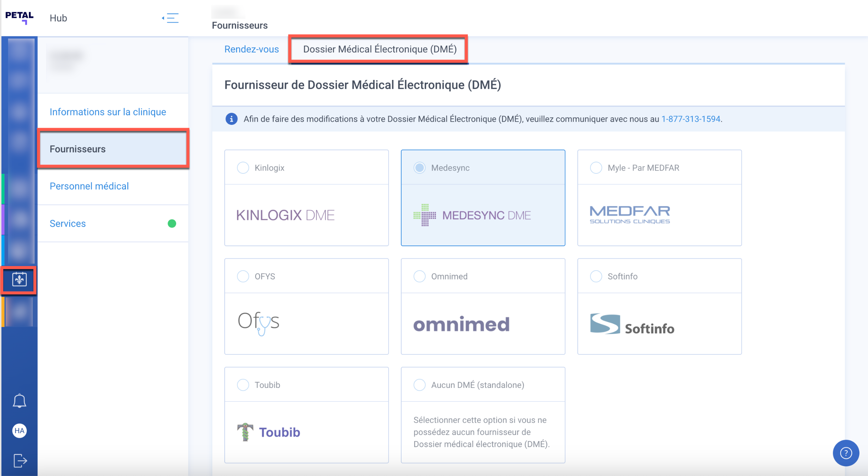Viewport: 868px width, 476px height.
Task: Select the Softinfo radio button
Action: 596,276
